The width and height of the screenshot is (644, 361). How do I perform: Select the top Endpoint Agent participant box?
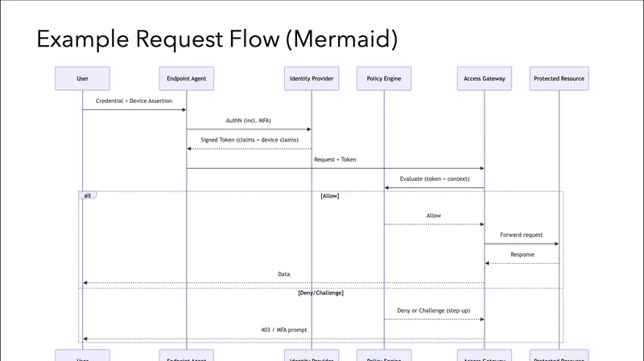click(x=187, y=78)
